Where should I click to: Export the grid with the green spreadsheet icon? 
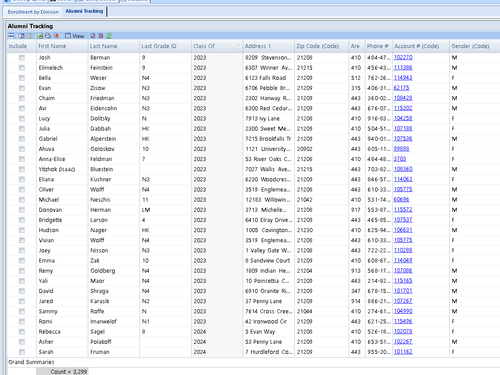tap(40, 36)
